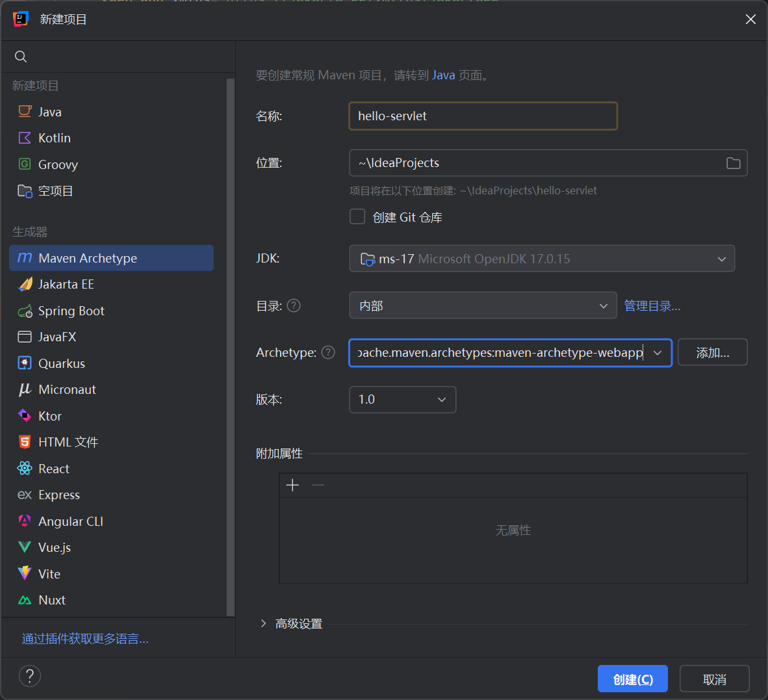Select the Nuxt mountain icon

[x=25, y=600]
